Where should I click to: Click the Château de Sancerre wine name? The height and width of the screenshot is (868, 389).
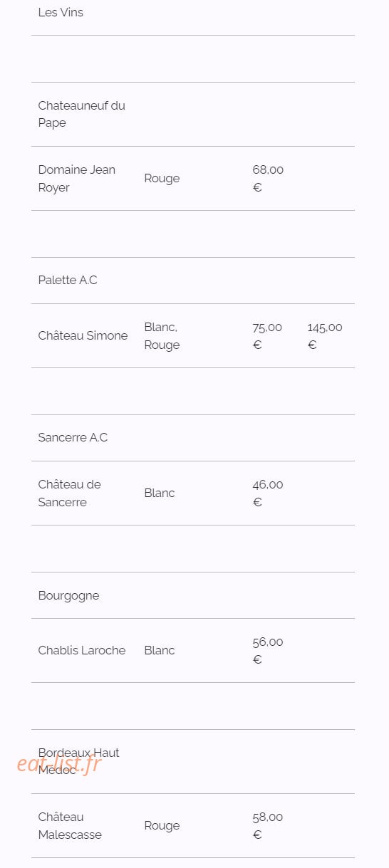click(x=70, y=493)
